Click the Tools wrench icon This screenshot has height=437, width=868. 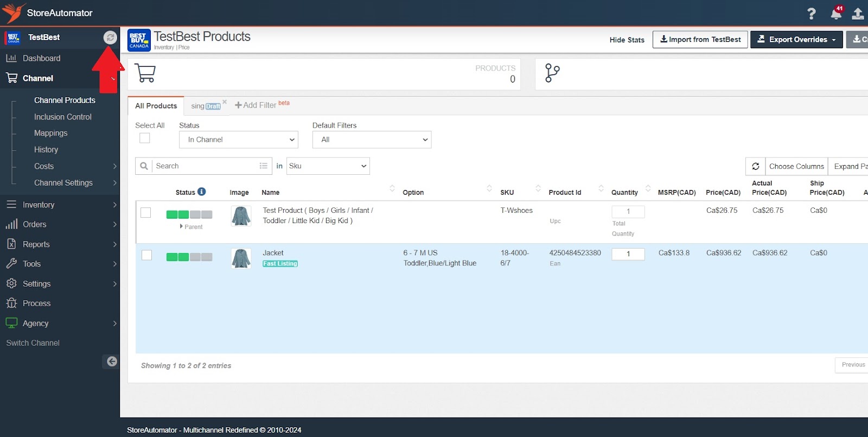coord(11,264)
